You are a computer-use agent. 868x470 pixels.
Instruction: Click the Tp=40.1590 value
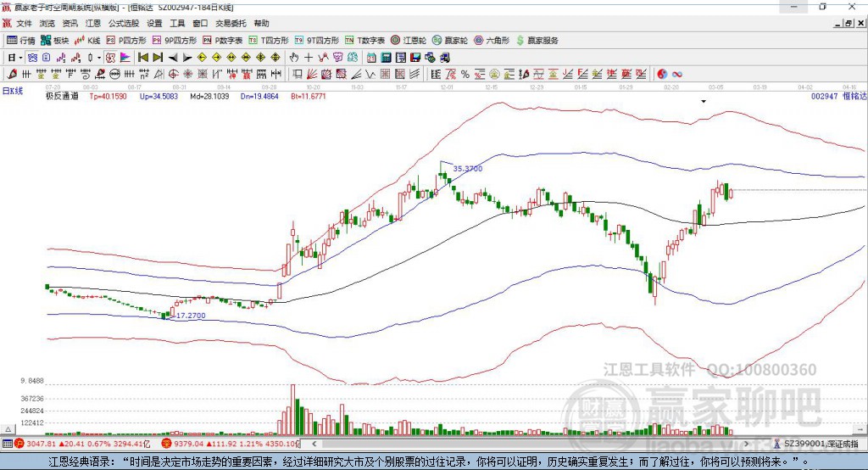[x=108, y=97]
